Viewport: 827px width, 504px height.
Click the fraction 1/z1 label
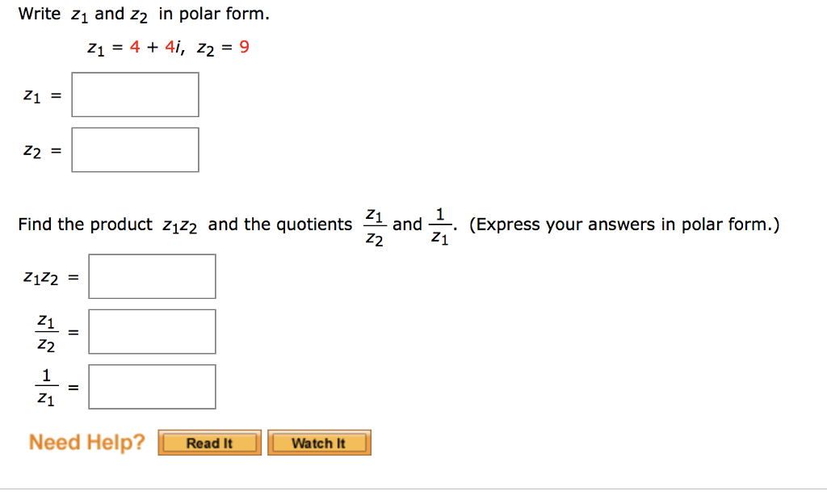pos(48,385)
